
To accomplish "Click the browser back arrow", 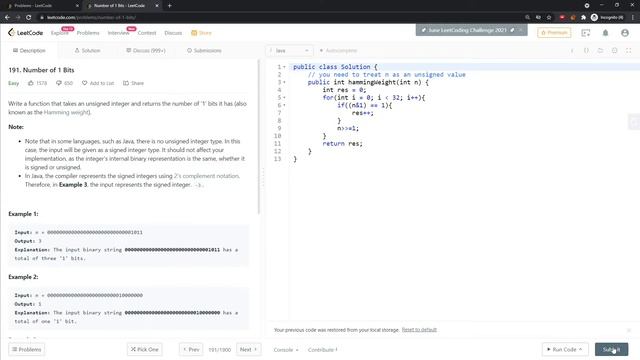I will [x=7, y=18].
